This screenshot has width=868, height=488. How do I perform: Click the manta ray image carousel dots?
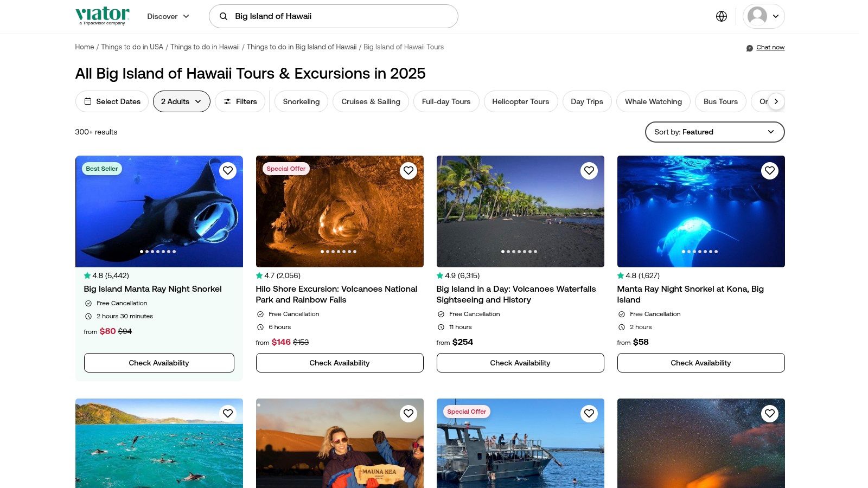pyautogui.click(x=158, y=252)
